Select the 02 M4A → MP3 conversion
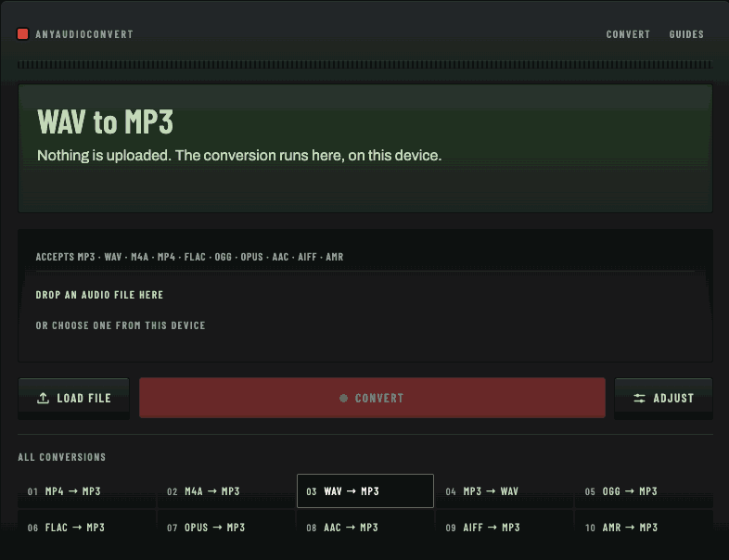The image size is (729, 560). coord(226,491)
